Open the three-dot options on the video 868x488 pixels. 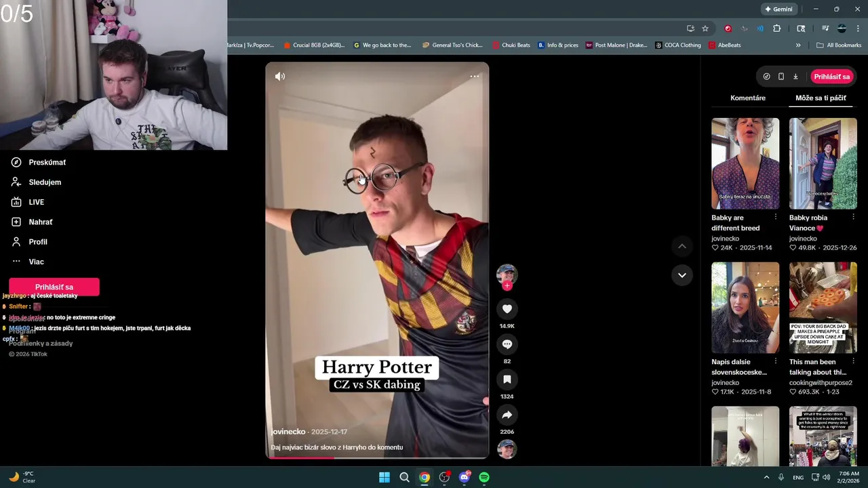475,76
